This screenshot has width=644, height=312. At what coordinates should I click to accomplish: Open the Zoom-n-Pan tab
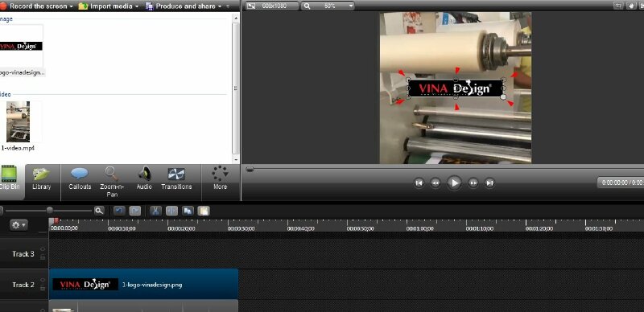112,182
